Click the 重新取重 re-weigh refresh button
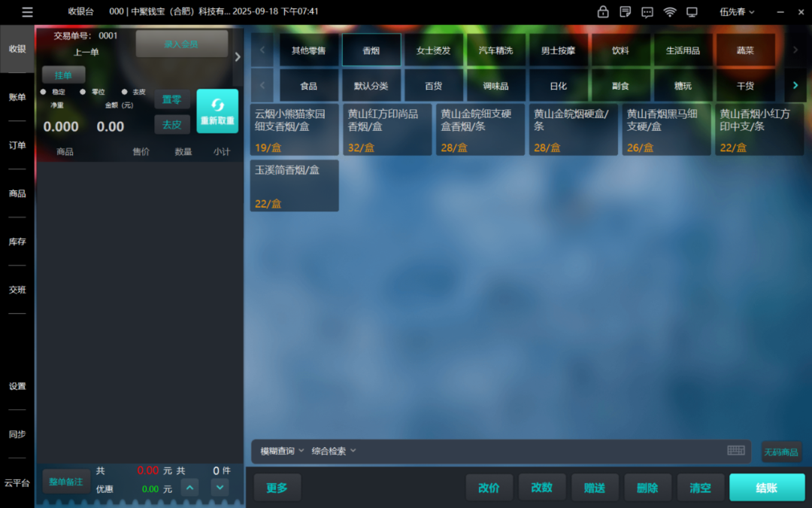 point(217,111)
